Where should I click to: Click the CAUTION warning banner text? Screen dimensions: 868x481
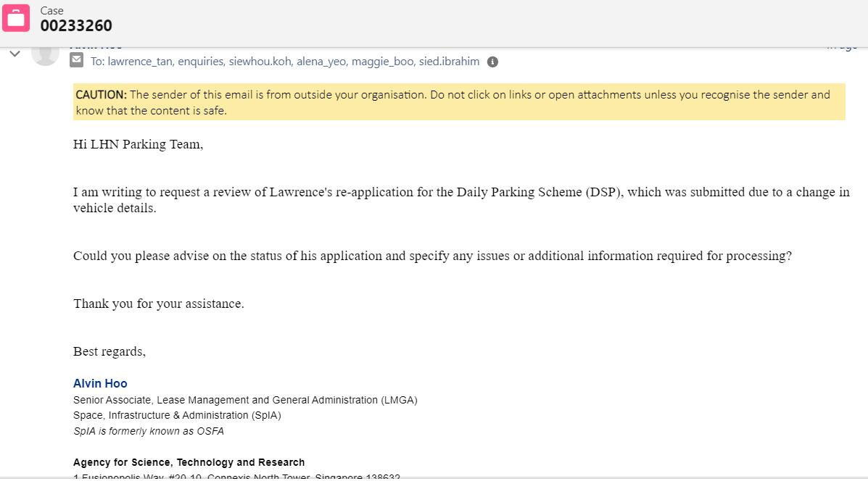coord(459,101)
